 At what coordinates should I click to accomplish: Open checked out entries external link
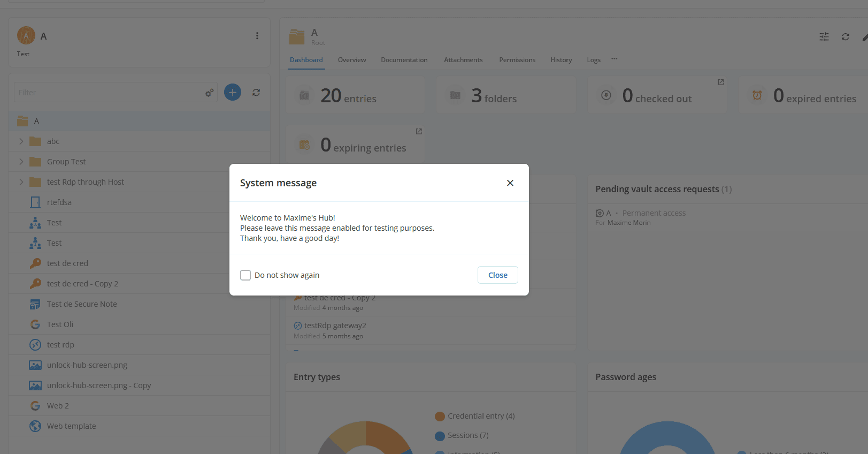720,82
